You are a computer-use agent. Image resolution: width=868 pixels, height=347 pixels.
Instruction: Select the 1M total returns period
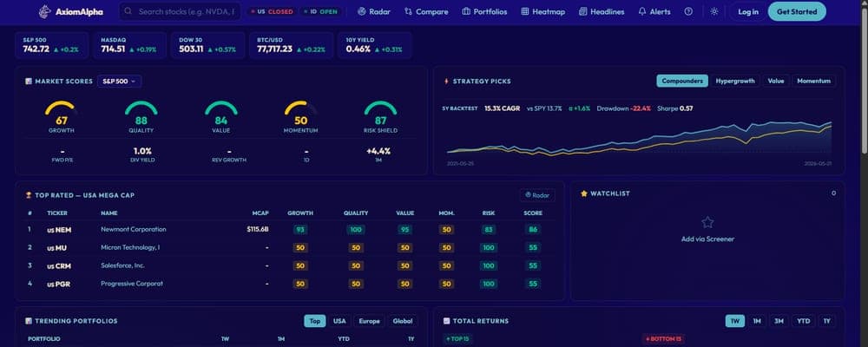[757, 321]
